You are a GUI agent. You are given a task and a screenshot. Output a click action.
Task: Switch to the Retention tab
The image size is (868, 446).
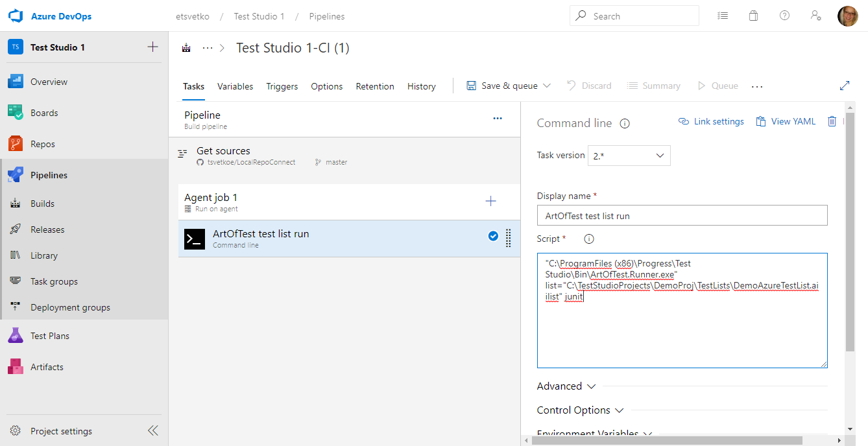tap(375, 86)
